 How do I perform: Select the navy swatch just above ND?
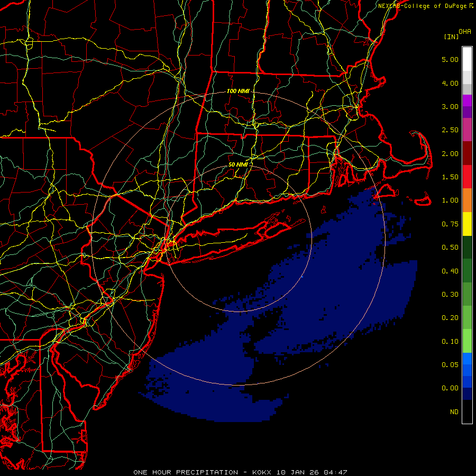coord(467,394)
